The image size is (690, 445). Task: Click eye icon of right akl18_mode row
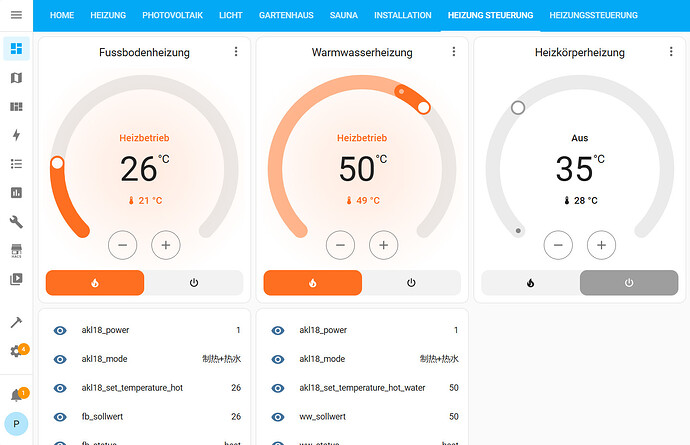point(278,359)
